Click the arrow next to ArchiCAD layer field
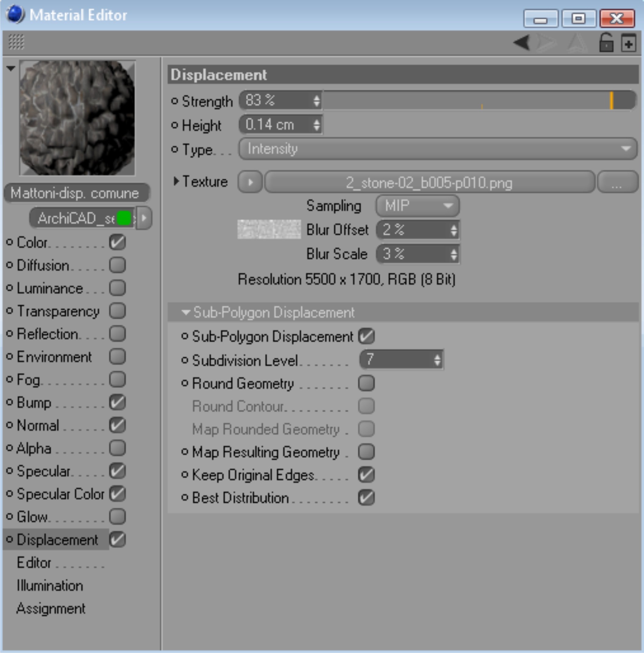644x653 pixels. pos(144,218)
